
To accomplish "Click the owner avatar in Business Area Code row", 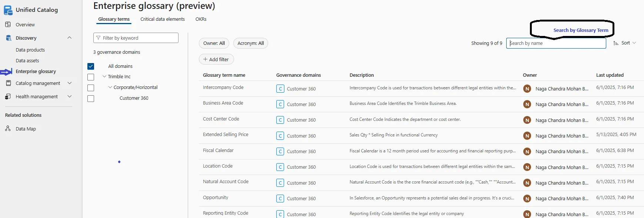I will [527, 104].
